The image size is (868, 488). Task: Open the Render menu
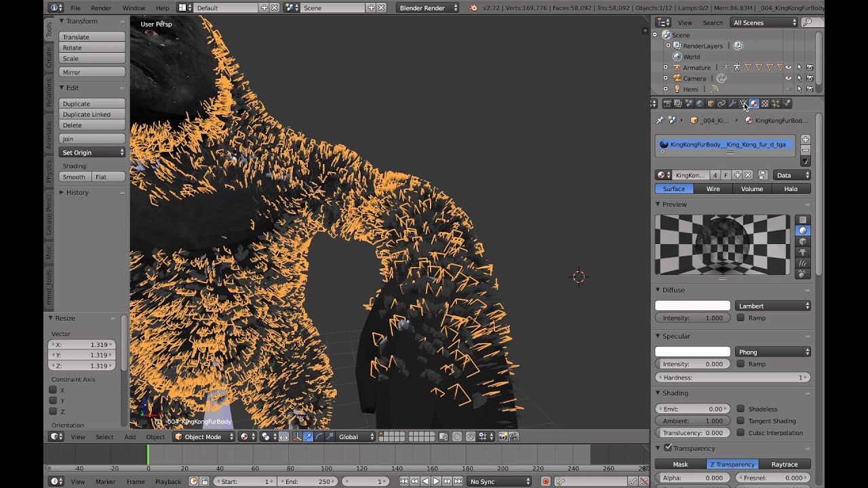[101, 7]
